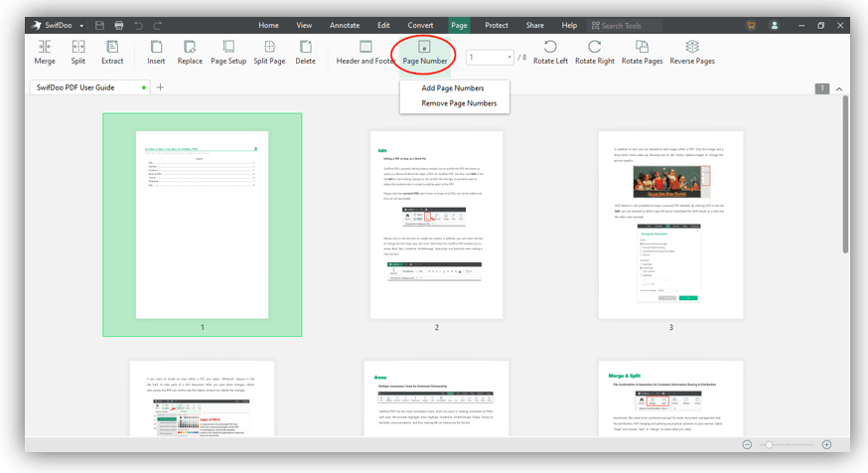Click the vertical scrollbar thumb
The image size is (868, 473).
(845, 174)
